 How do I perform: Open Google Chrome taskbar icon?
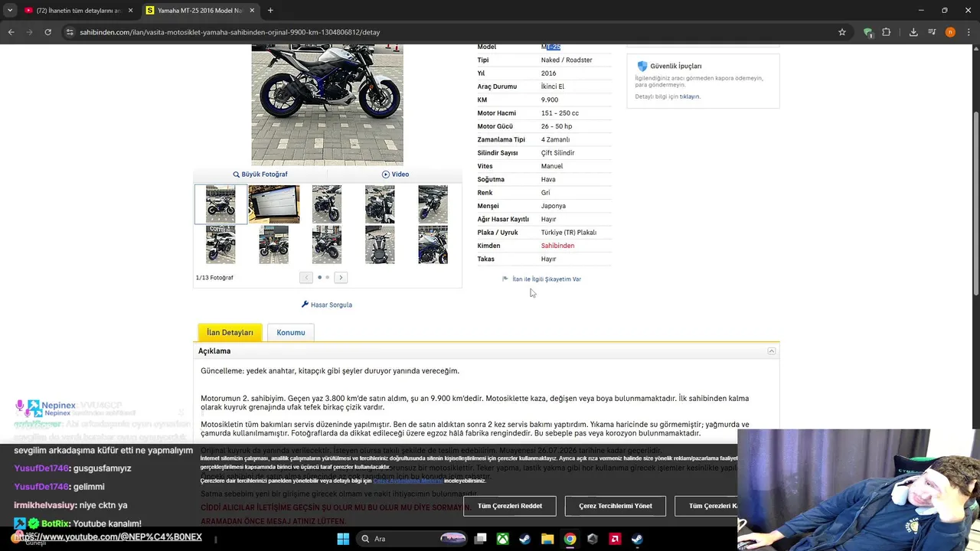(x=570, y=539)
